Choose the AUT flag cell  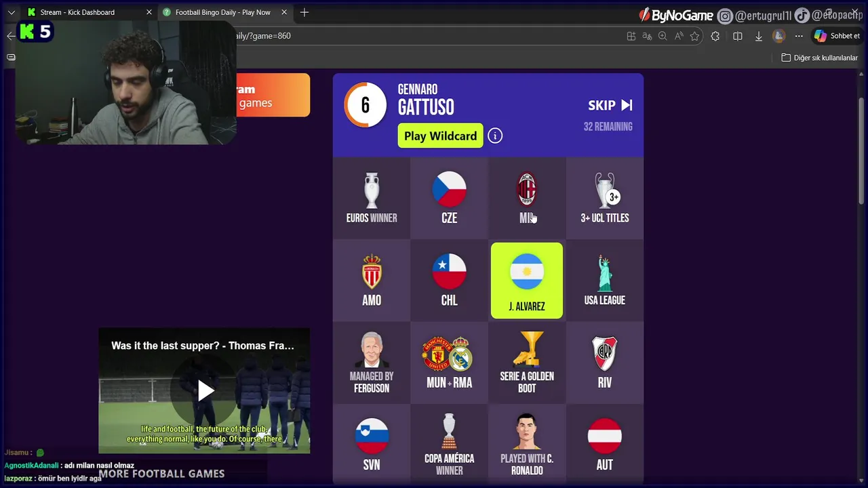point(604,445)
